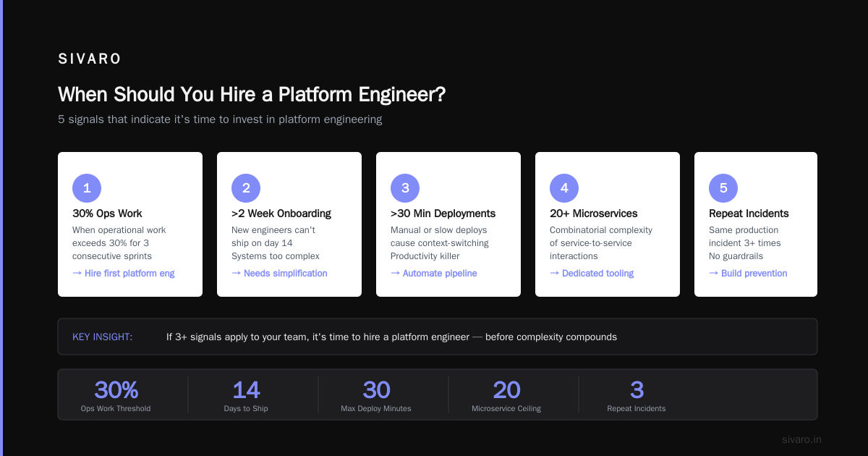
Task: Click 'Combinatorial complexity' text
Action: pos(601,230)
